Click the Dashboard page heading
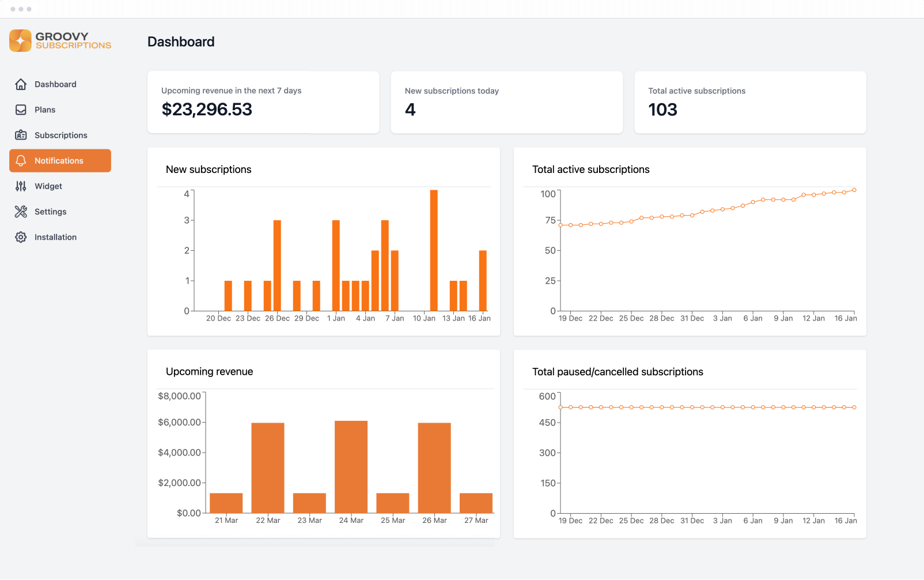 [x=181, y=42]
